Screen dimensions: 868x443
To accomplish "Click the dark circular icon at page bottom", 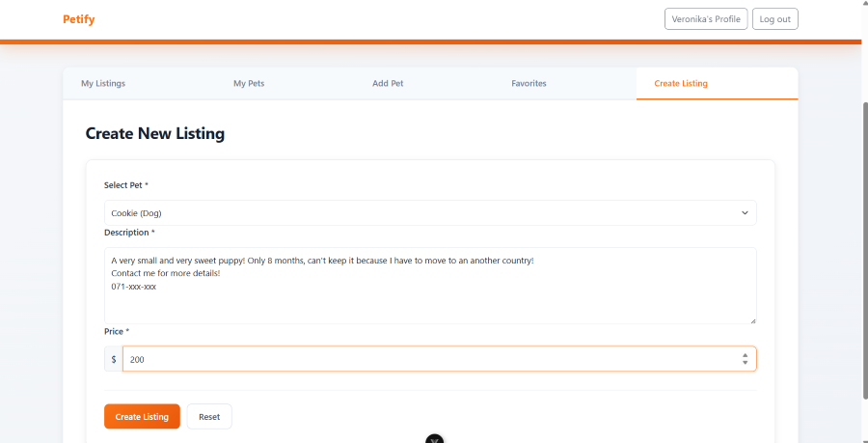I will click(434, 439).
